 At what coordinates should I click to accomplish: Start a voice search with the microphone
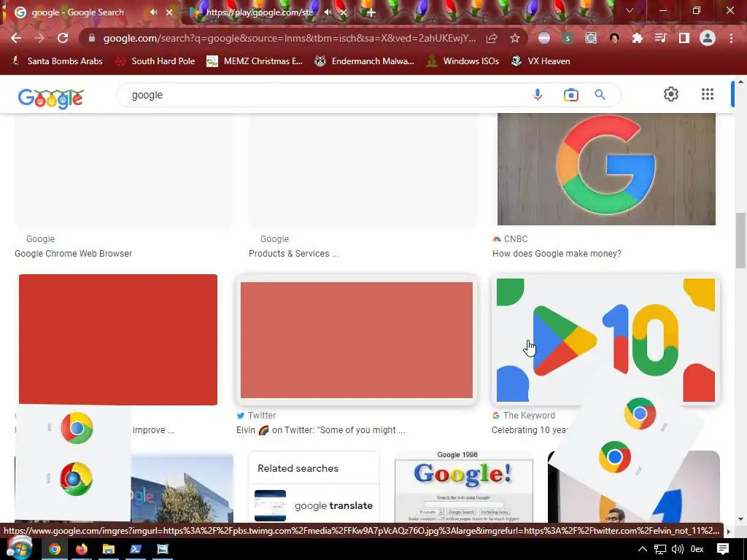coord(538,95)
